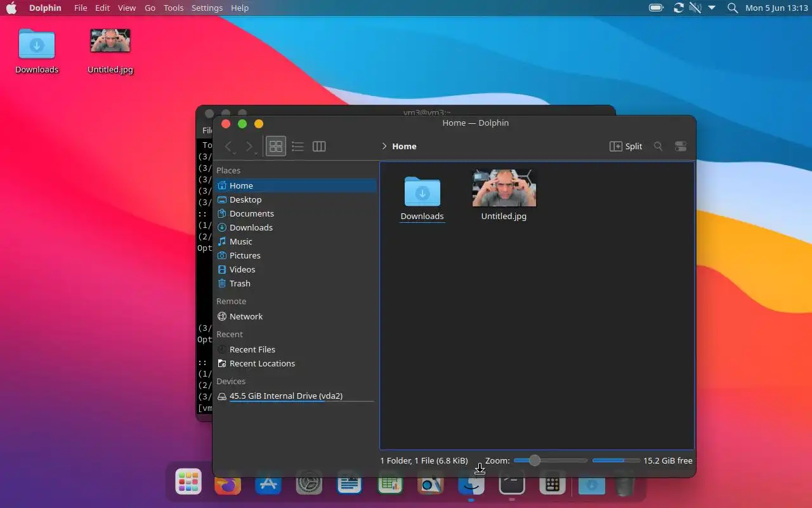Open the Tools menu
The image size is (812, 508).
pos(173,8)
